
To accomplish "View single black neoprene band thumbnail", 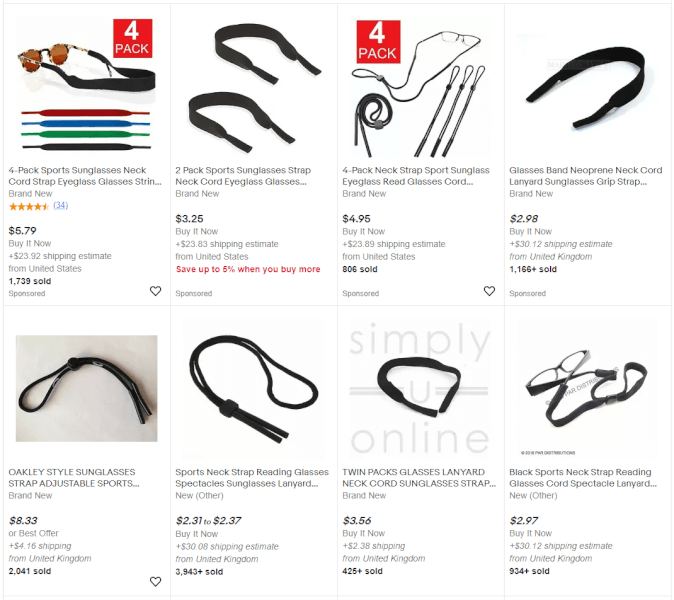I will [587, 87].
